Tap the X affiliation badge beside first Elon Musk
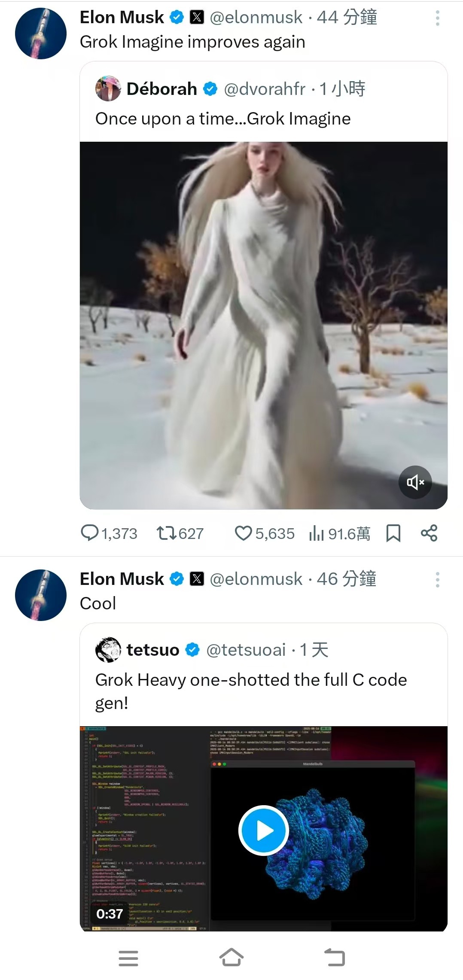This screenshot has width=463, height=980. [197, 17]
